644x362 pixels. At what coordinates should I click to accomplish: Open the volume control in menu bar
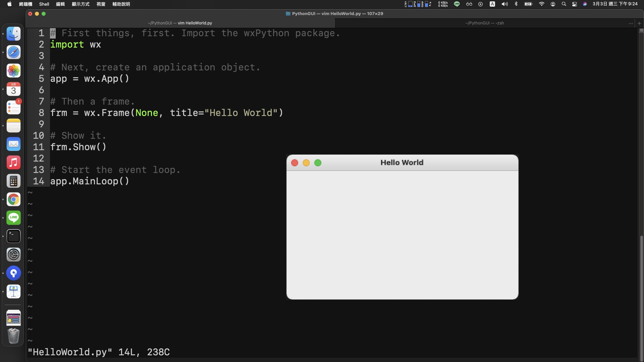pos(504,4)
